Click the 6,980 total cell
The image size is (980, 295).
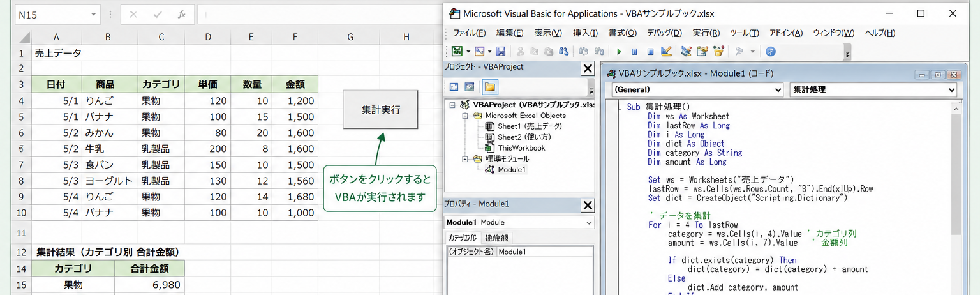coord(150,285)
